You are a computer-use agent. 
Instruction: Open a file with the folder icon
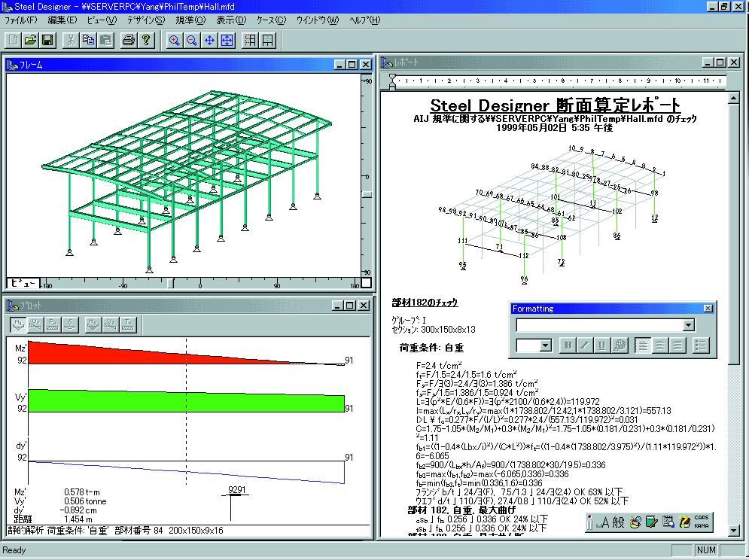tap(30, 40)
